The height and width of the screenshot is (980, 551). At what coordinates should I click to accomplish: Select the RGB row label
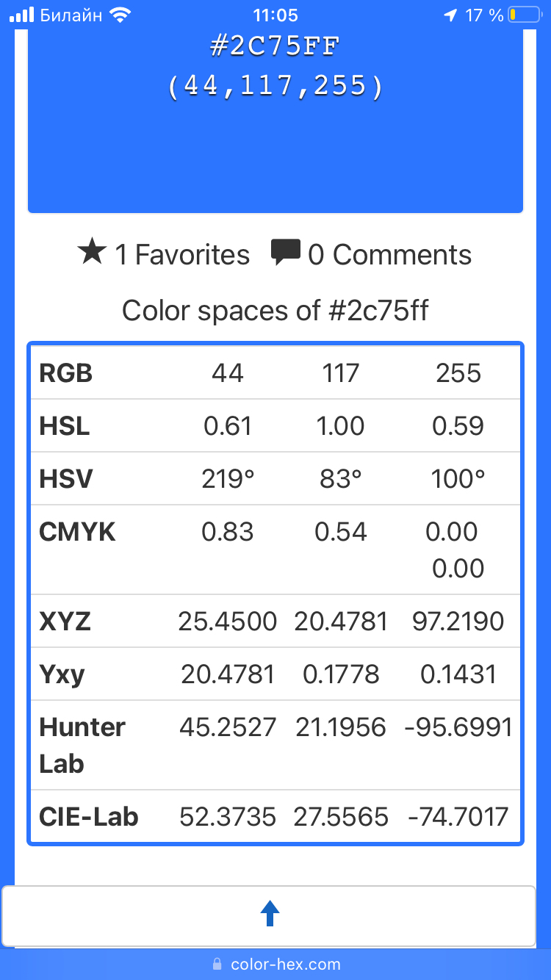pyautogui.click(x=66, y=373)
